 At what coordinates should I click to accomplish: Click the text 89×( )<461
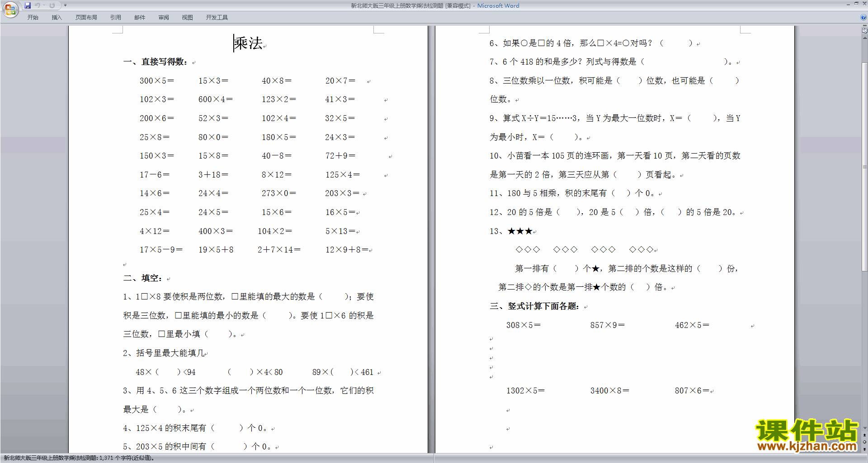pos(343,372)
